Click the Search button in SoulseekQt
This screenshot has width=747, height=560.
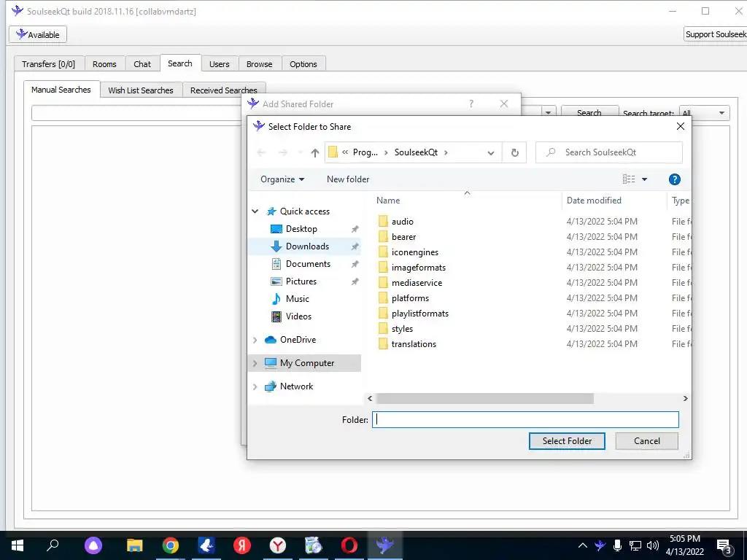(589, 112)
